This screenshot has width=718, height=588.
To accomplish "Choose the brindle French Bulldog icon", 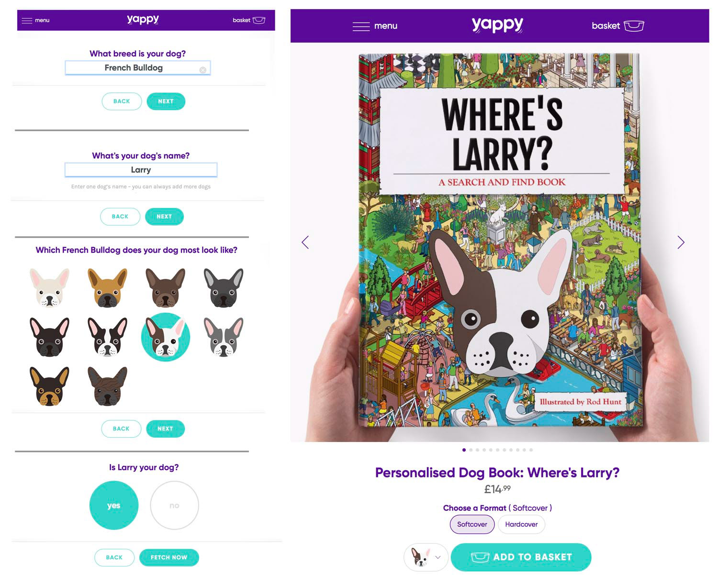I will coord(107,386).
